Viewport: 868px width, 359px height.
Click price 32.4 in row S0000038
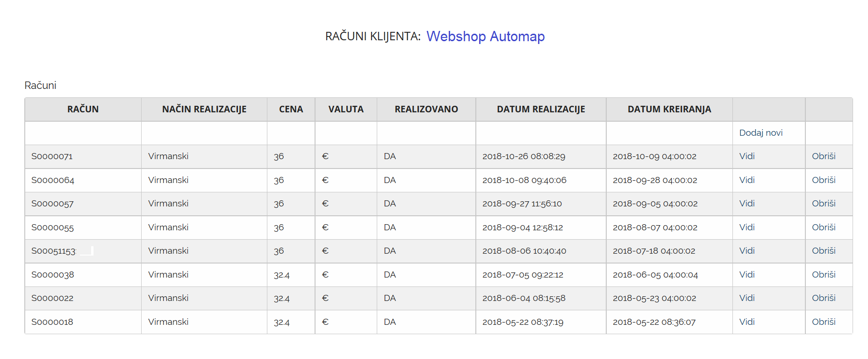pyautogui.click(x=281, y=275)
